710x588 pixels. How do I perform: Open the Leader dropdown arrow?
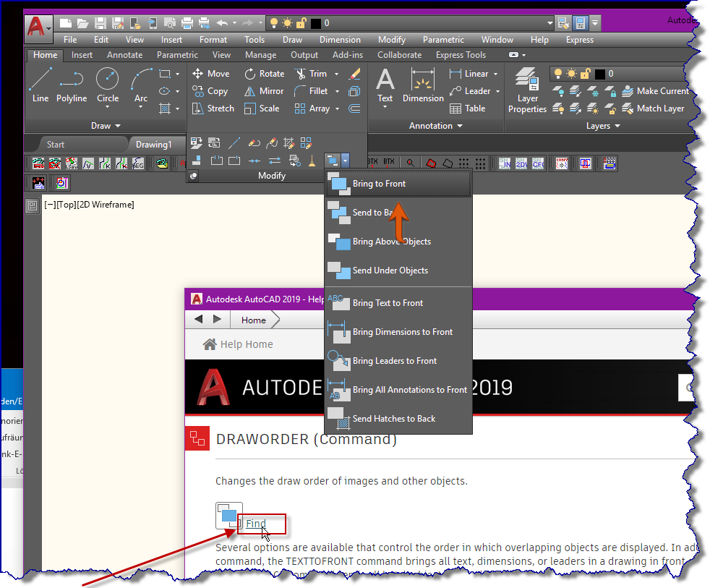(497, 91)
